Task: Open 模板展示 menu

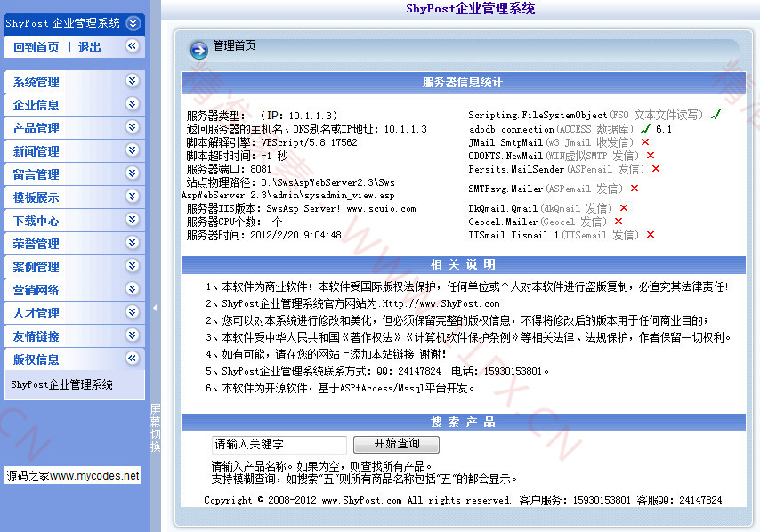Action: coord(36,197)
